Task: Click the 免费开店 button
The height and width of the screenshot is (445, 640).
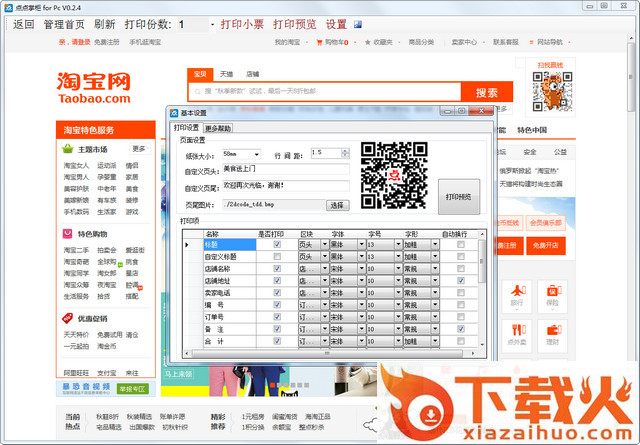Action: pos(545,245)
